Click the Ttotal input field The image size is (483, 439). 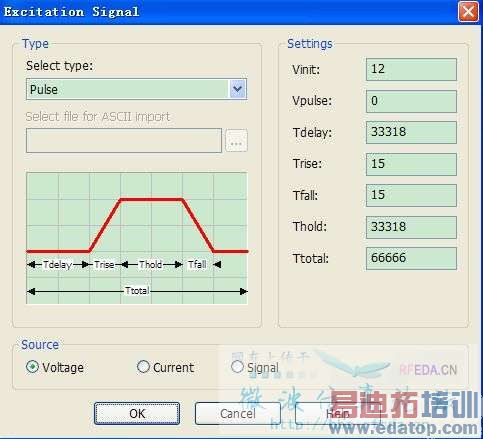tap(411, 258)
